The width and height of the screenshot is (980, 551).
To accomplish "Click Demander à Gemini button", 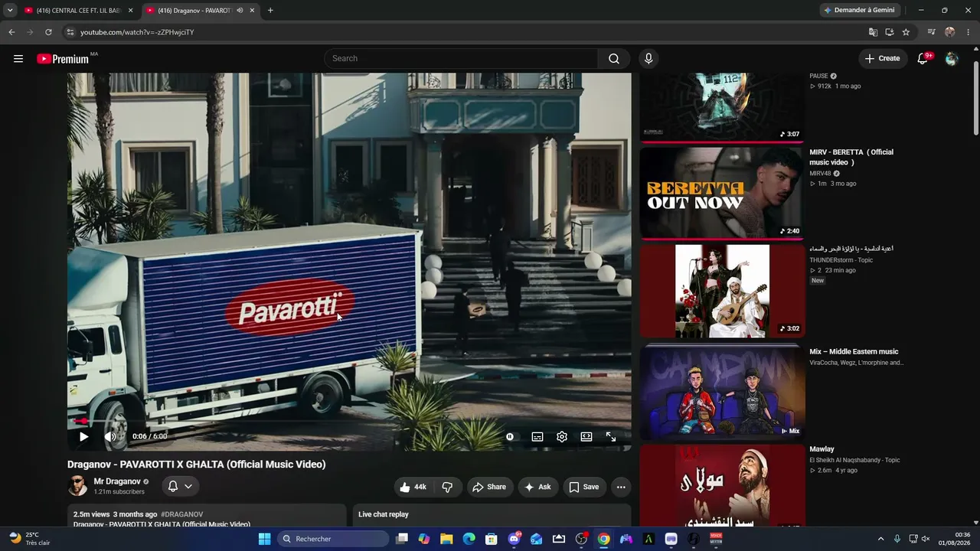I will click(x=859, y=10).
